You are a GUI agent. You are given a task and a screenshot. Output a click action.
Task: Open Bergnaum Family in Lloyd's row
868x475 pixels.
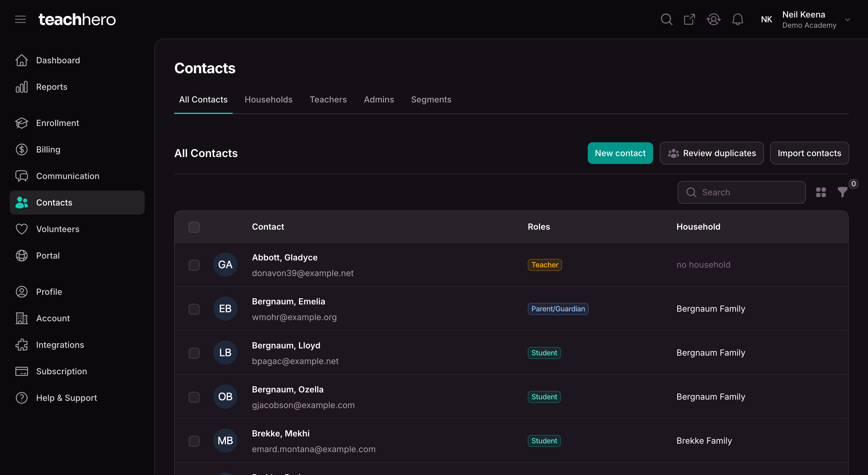click(x=711, y=353)
